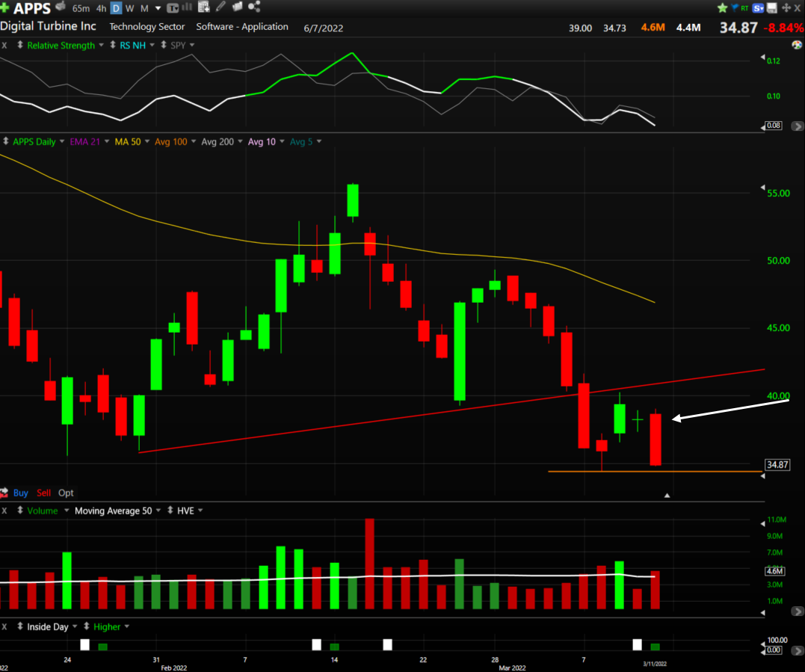Click the Sell button
This screenshot has height=672, width=805.
(43, 493)
